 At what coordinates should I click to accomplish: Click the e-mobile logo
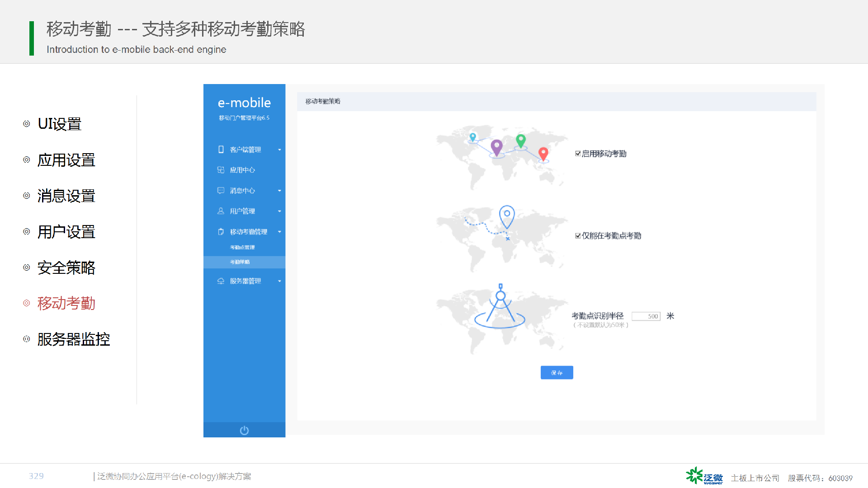tap(244, 103)
